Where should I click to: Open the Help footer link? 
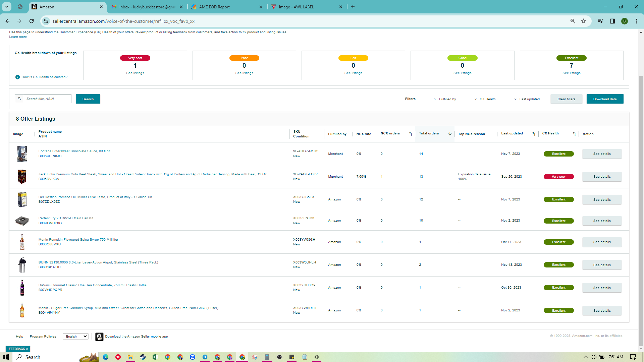point(19,337)
